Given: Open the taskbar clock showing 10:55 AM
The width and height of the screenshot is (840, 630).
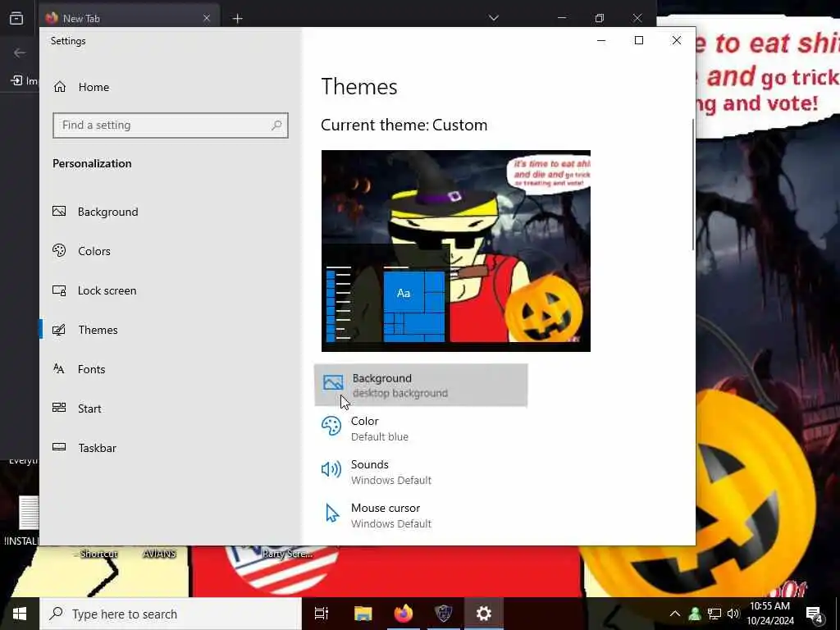Looking at the screenshot, I should pyautogui.click(x=769, y=614).
